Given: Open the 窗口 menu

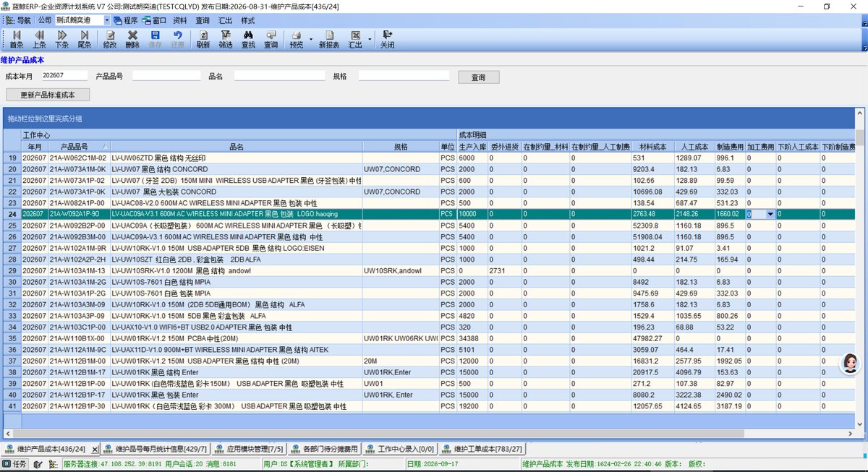Looking at the screenshot, I should coord(154,20).
